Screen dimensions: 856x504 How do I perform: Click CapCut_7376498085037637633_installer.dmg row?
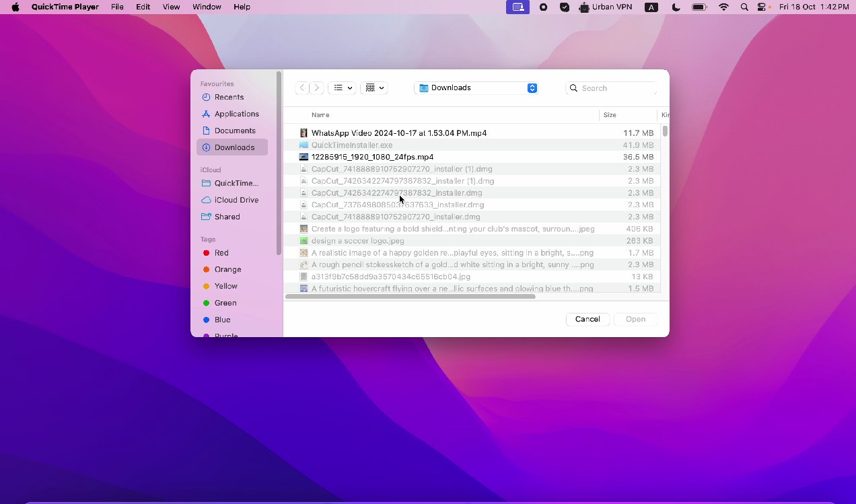[x=472, y=205]
